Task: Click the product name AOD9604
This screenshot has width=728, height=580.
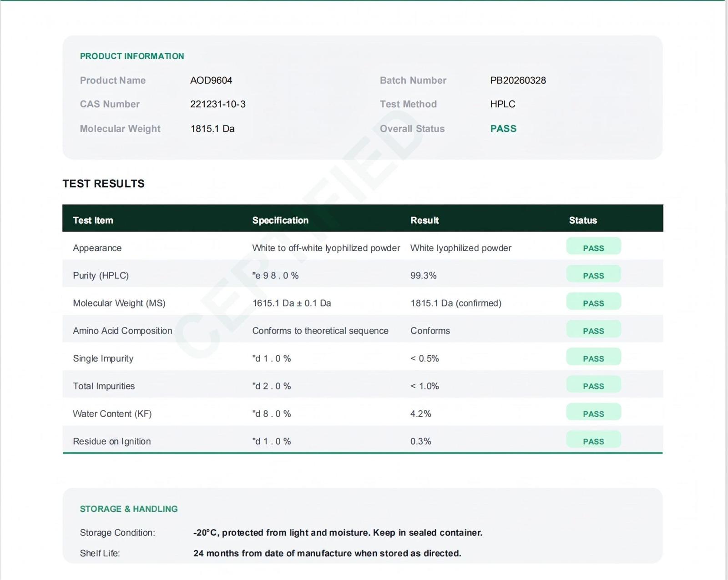Action: click(x=211, y=80)
